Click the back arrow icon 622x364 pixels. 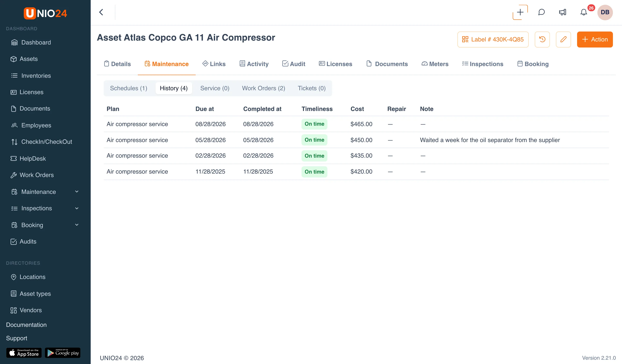[101, 12]
